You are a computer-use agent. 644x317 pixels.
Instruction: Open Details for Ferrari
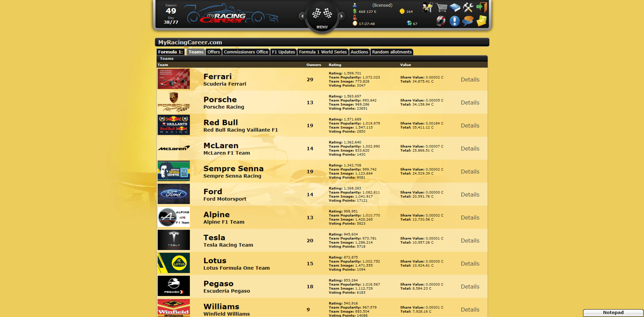tap(470, 80)
